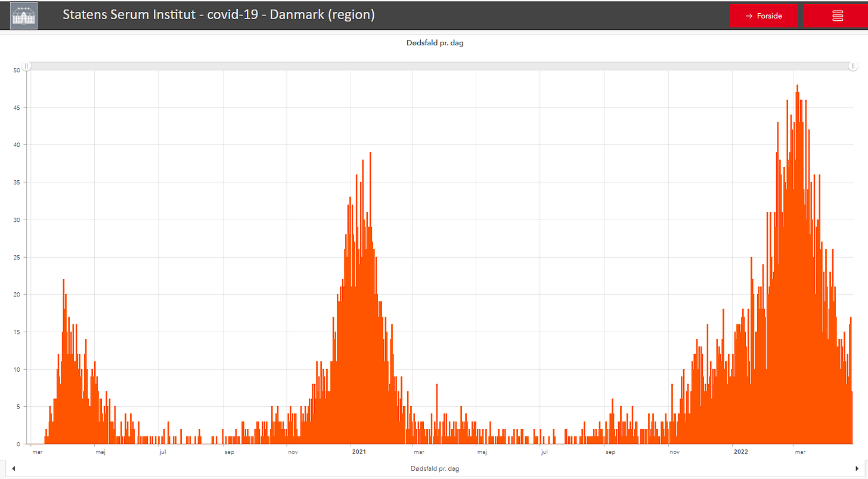Click the left handle of the chart range slider
868x479 pixels.
pos(27,66)
